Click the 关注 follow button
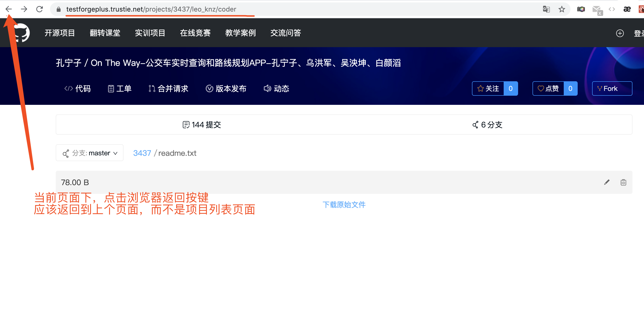This screenshot has height=327, width=644. coord(488,88)
